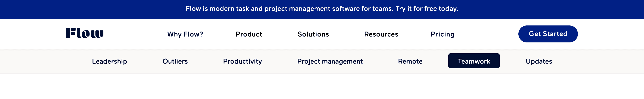This screenshot has height=99, width=644.
Task: Open the Productivity category
Action: [x=242, y=61]
